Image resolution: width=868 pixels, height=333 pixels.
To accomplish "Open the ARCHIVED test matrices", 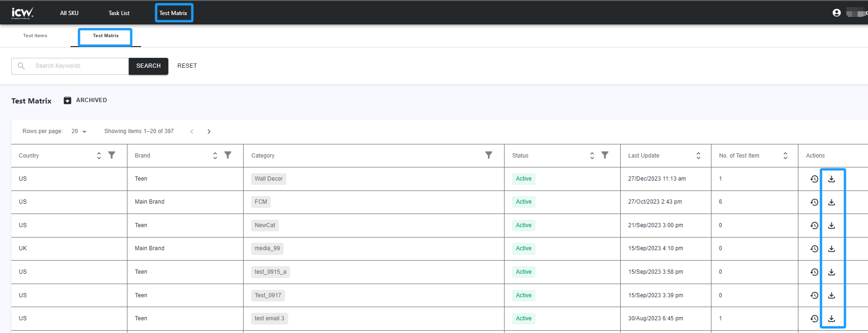I will pyautogui.click(x=86, y=100).
